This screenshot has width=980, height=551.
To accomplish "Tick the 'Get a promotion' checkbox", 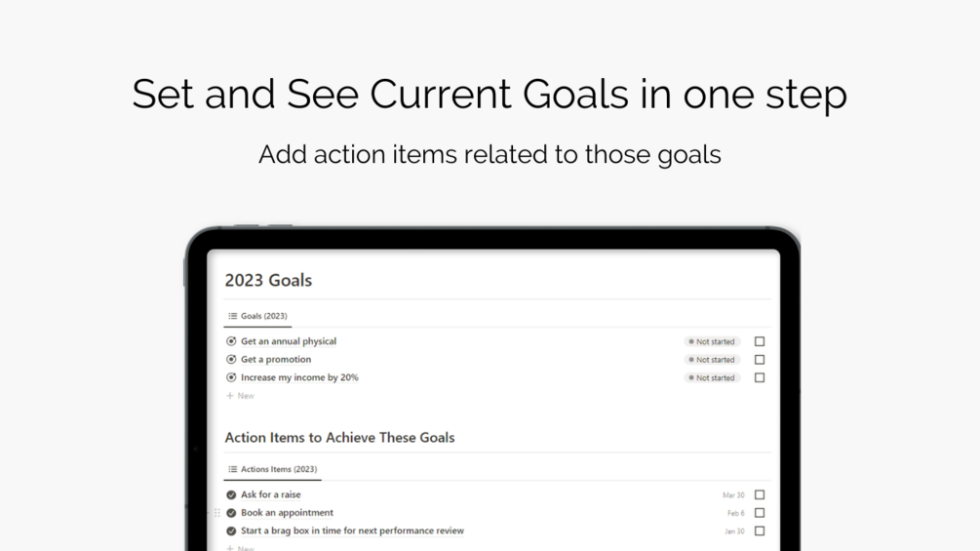I will click(x=760, y=360).
